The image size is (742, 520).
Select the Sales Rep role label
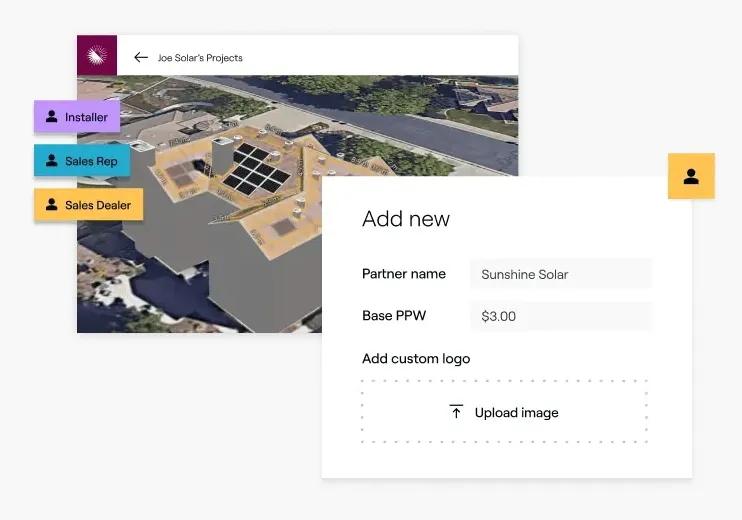click(91, 161)
